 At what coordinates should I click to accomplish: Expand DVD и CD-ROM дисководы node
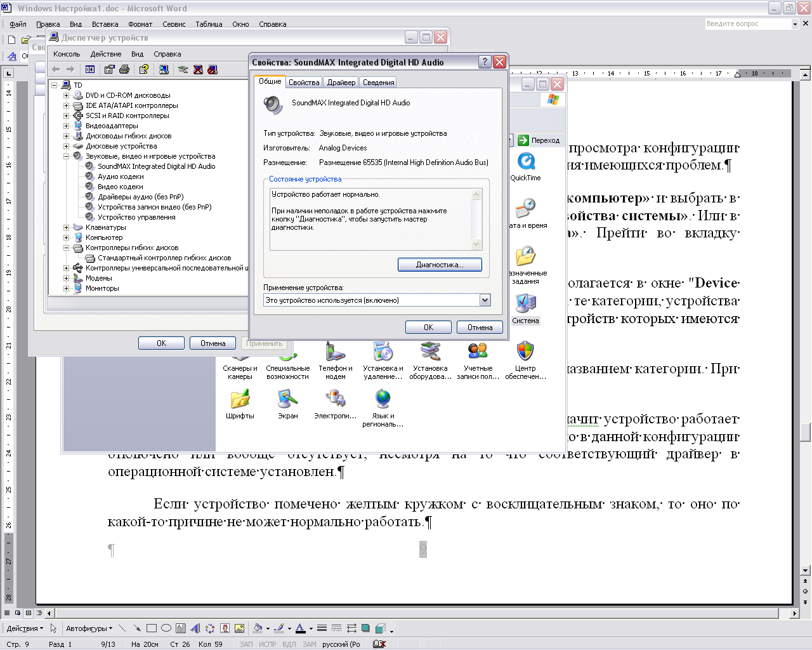(x=66, y=95)
